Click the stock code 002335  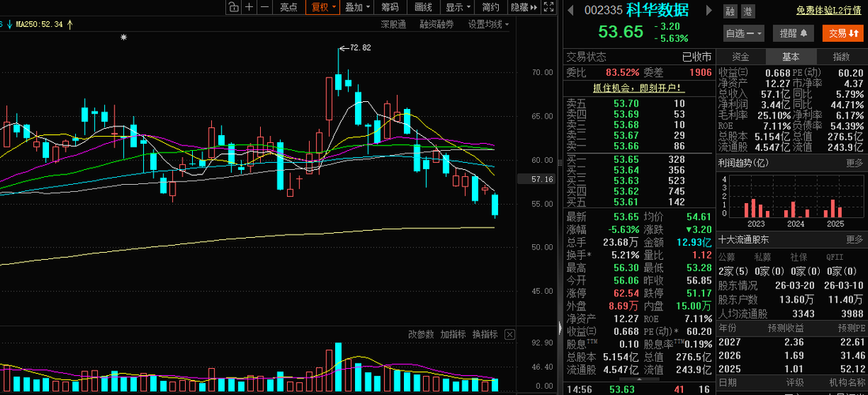coord(603,11)
